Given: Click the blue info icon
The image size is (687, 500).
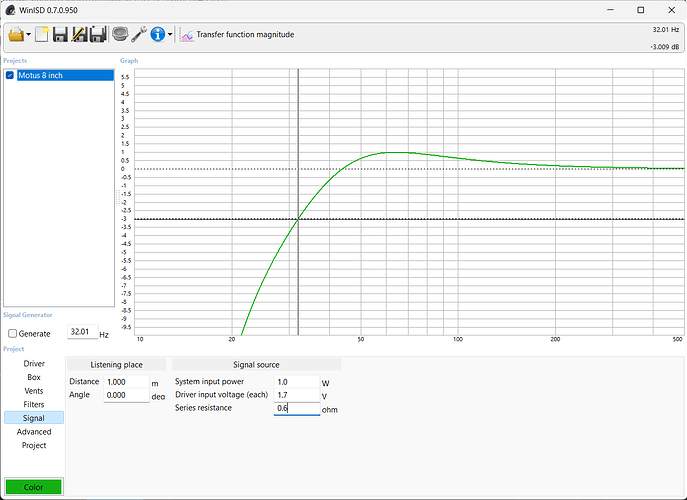Looking at the screenshot, I should tap(158, 35).
